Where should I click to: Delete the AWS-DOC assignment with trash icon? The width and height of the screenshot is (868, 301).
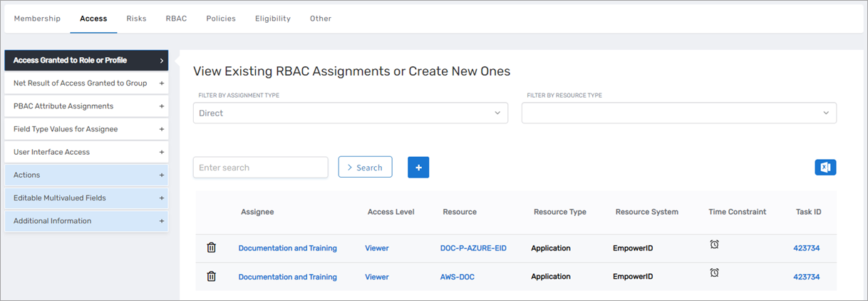point(211,276)
